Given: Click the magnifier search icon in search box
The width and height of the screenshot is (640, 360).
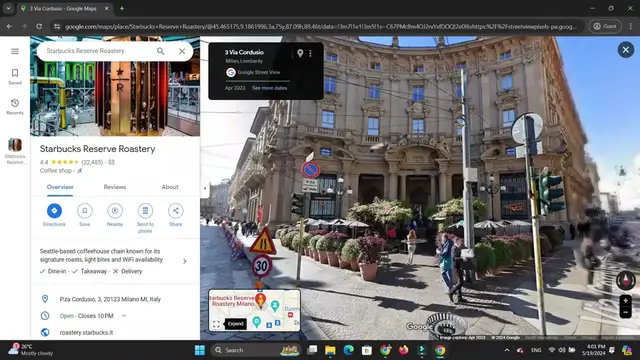Looking at the screenshot, I should (160, 51).
